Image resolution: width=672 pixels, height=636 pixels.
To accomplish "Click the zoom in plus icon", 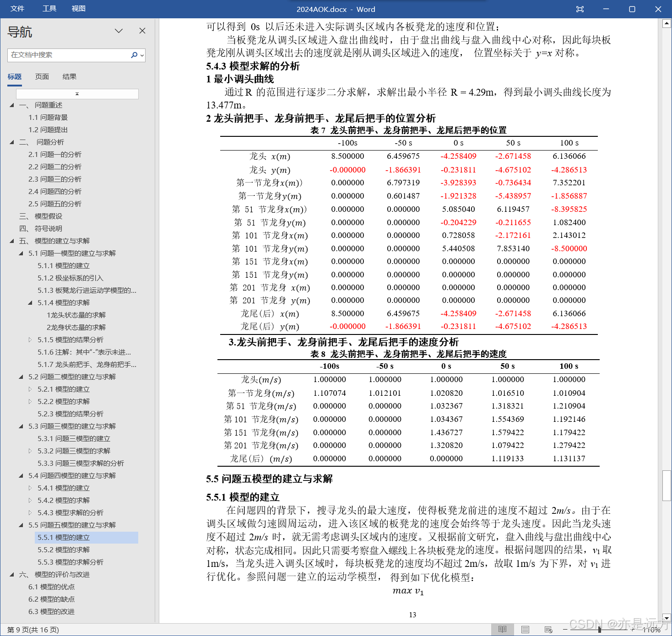I will tap(634, 630).
